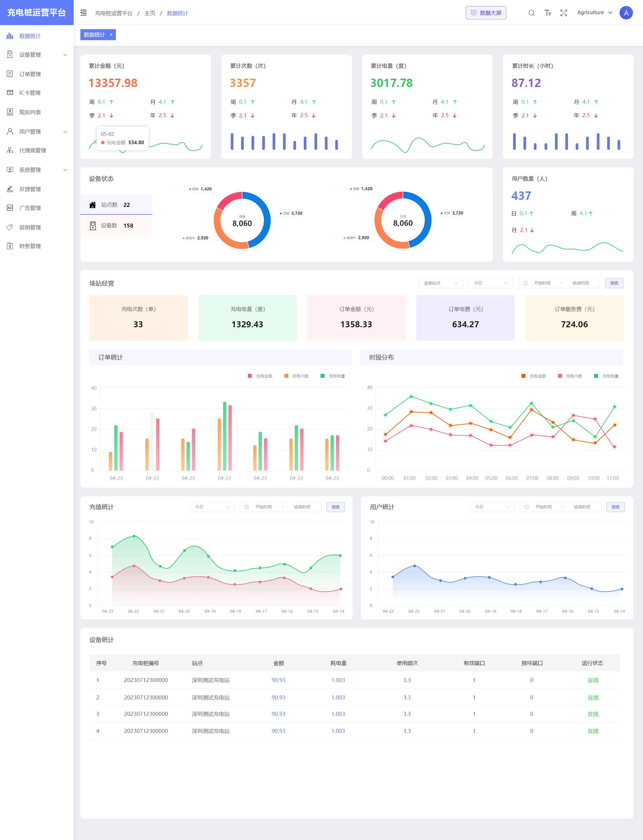
Task: Open the 全部站点 dropdown
Action: pos(440,283)
